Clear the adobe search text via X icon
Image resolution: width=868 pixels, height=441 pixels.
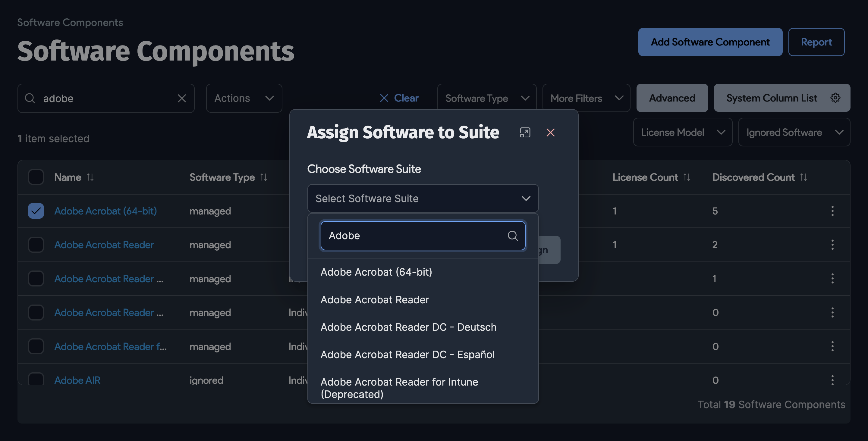point(182,98)
